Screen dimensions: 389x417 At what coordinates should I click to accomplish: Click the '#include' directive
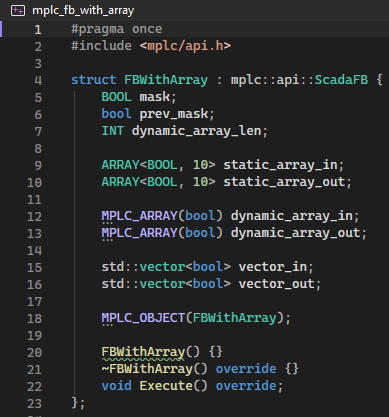pos(101,46)
